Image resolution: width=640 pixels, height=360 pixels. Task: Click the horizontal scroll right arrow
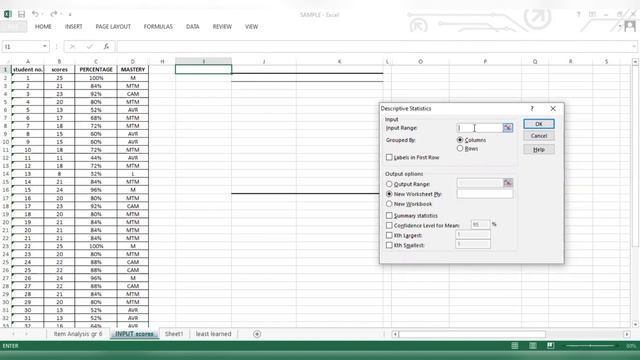pyautogui.click(x=627, y=334)
